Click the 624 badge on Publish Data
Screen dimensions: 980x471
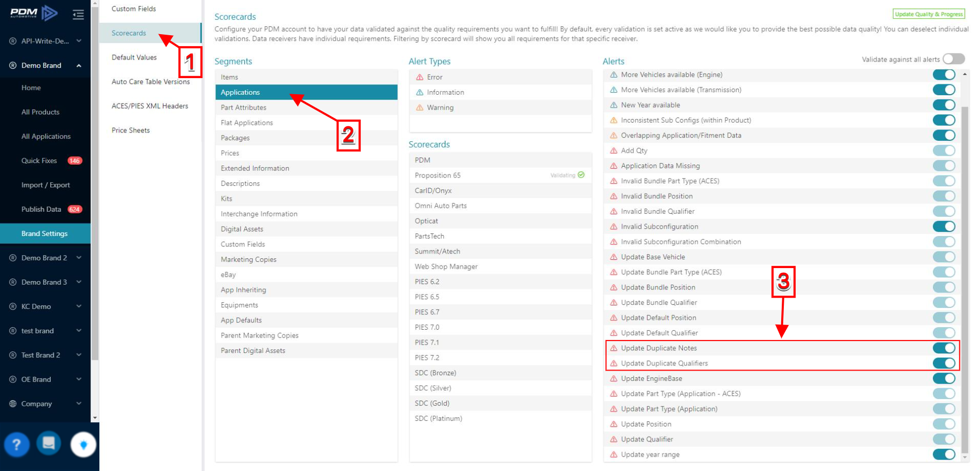click(75, 209)
